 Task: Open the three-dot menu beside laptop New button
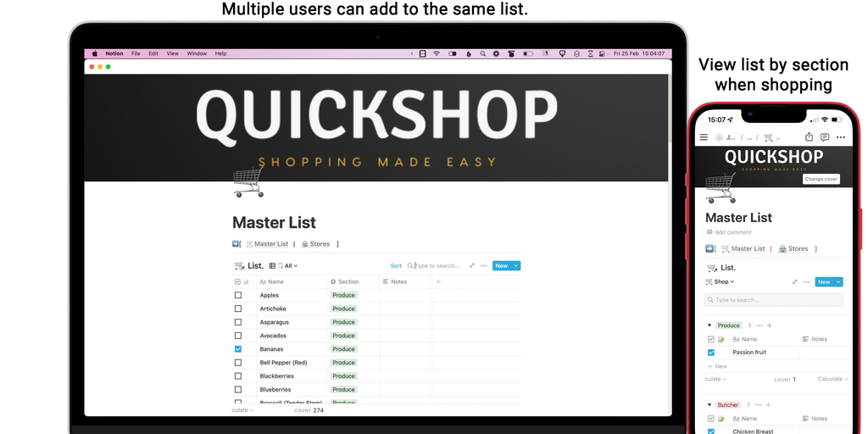(x=483, y=265)
